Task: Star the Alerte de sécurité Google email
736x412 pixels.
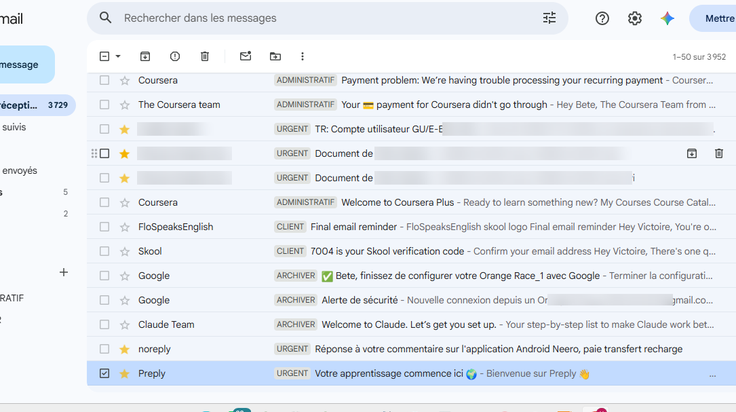Action: coord(124,301)
